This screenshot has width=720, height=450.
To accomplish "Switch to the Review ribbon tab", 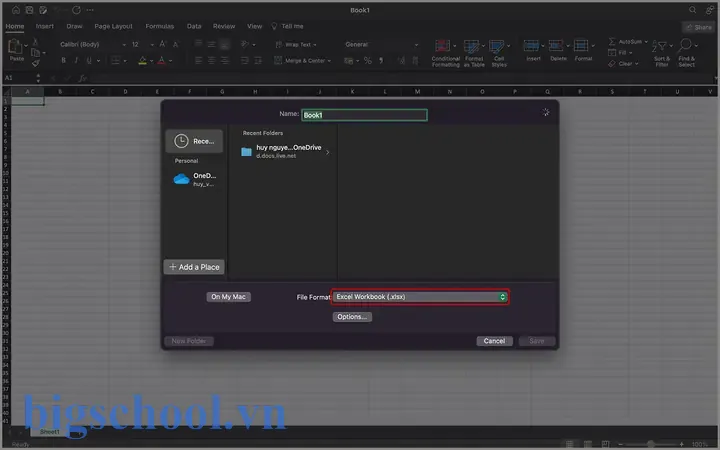I will [x=224, y=26].
